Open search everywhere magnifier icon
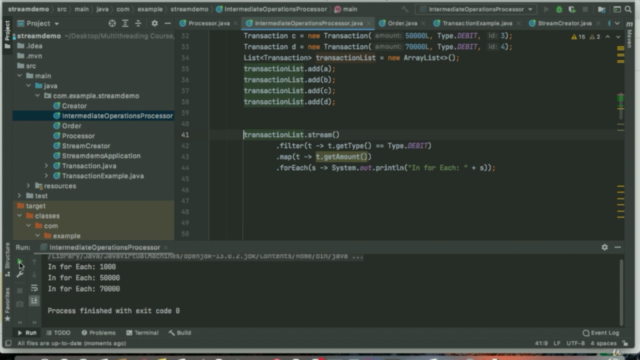The height and width of the screenshot is (360, 640). pos(628,9)
